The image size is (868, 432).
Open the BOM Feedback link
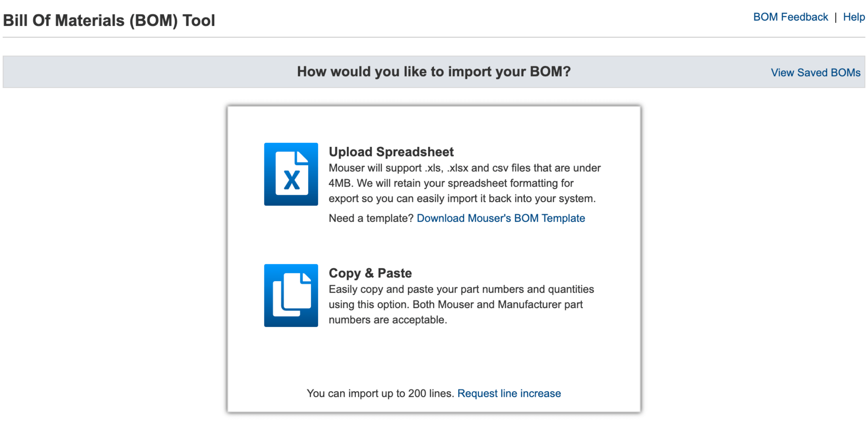[790, 17]
